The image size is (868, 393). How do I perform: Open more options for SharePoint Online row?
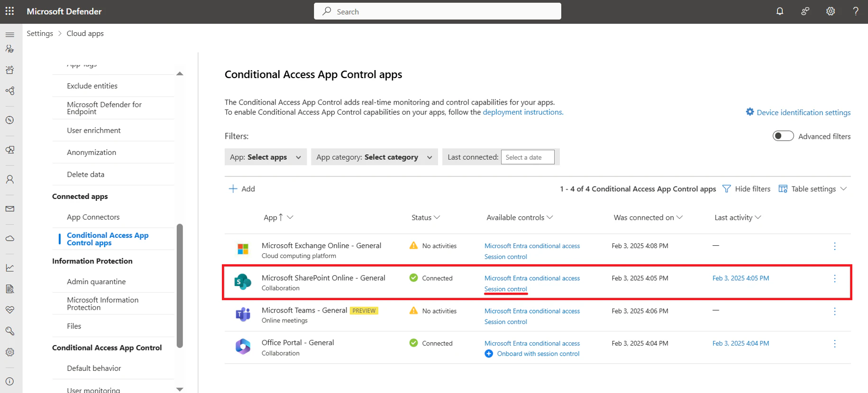[x=835, y=278]
